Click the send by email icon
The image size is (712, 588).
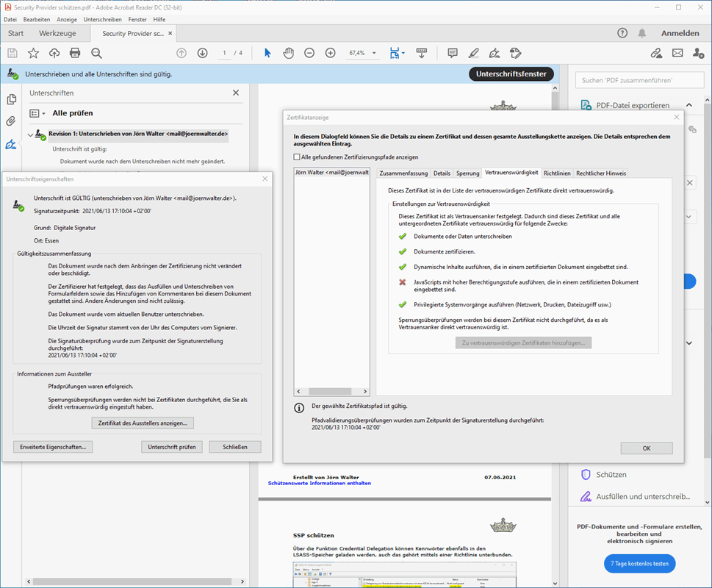click(x=677, y=53)
